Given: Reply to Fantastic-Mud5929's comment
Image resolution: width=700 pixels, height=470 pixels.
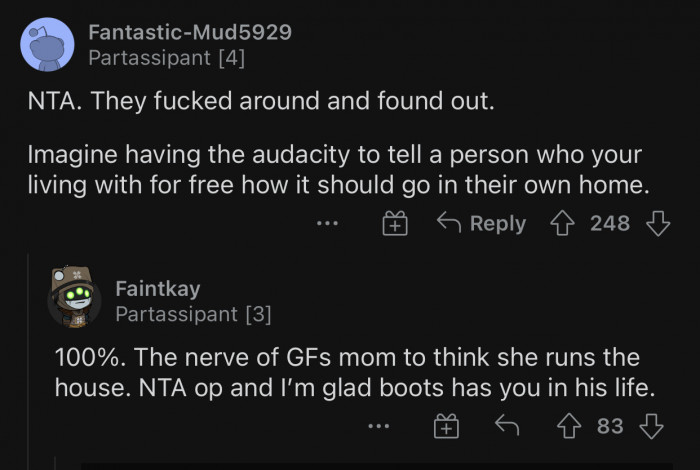Looking at the screenshot, I should click(481, 224).
